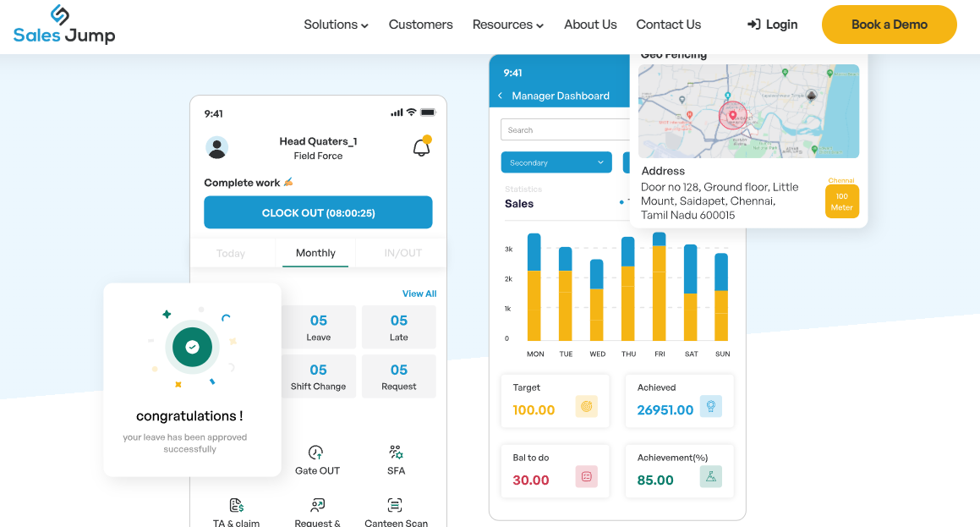Click the Request icon beside TA & claim
The height and width of the screenshot is (527, 980).
(x=317, y=505)
